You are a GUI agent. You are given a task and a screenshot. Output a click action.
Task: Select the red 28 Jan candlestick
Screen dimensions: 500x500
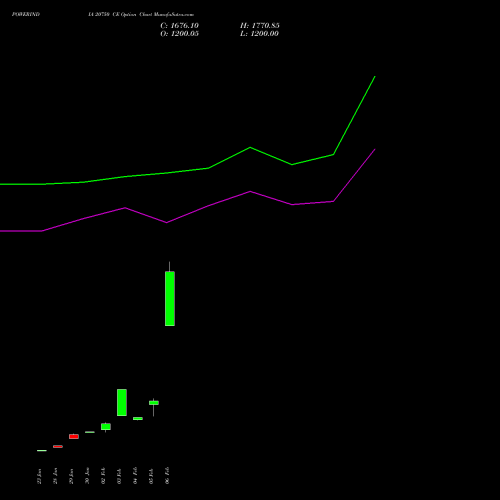(58, 446)
